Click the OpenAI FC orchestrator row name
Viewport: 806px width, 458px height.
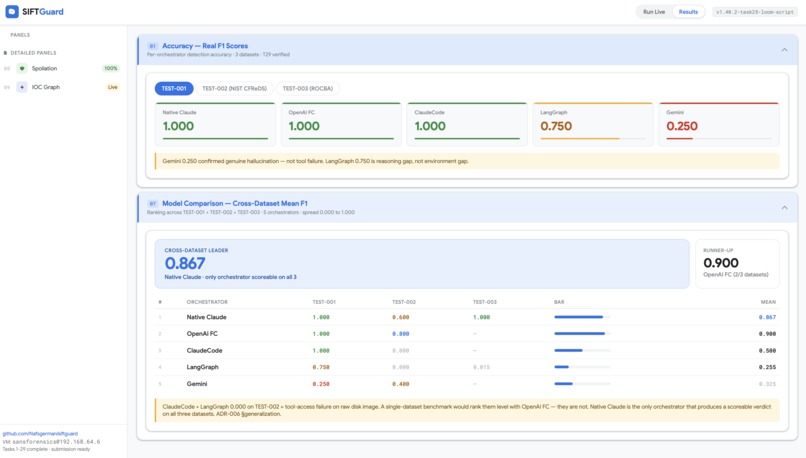click(202, 334)
